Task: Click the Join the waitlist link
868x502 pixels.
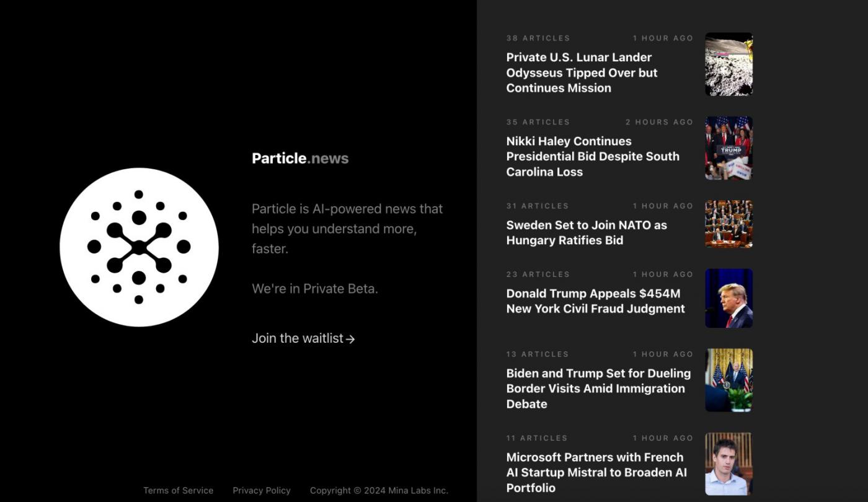Action: (303, 338)
